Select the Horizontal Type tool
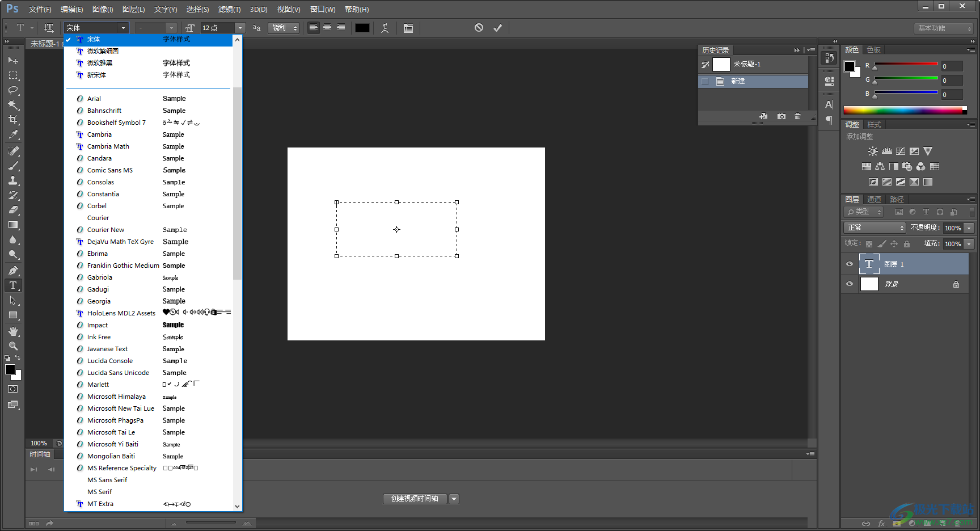The width and height of the screenshot is (980, 531). (x=13, y=285)
